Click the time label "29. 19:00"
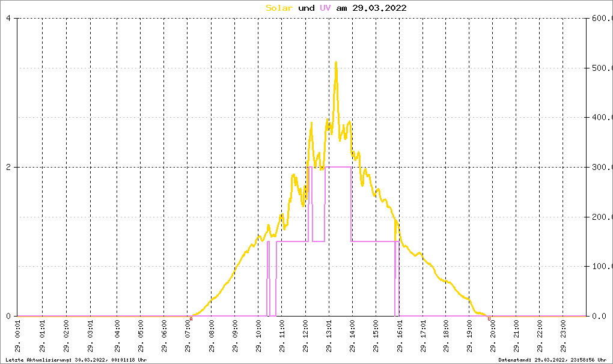This screenshot has height=364, width=613. coord(469,336)
